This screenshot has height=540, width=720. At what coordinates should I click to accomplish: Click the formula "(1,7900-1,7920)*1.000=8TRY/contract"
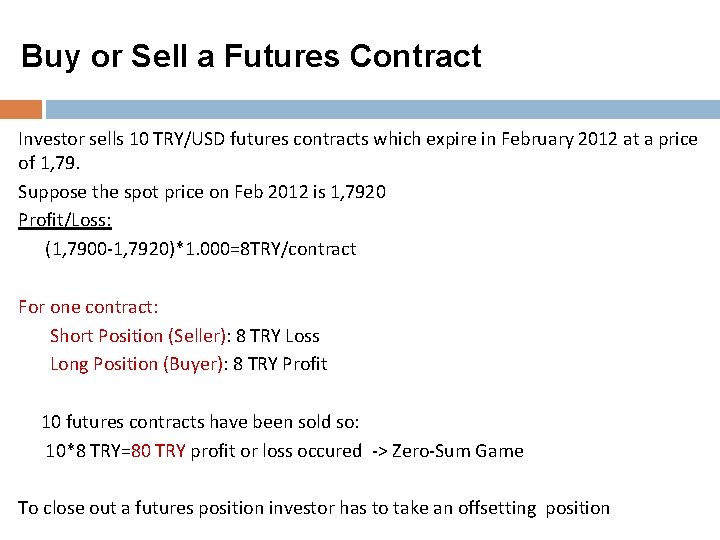(200, 248)
